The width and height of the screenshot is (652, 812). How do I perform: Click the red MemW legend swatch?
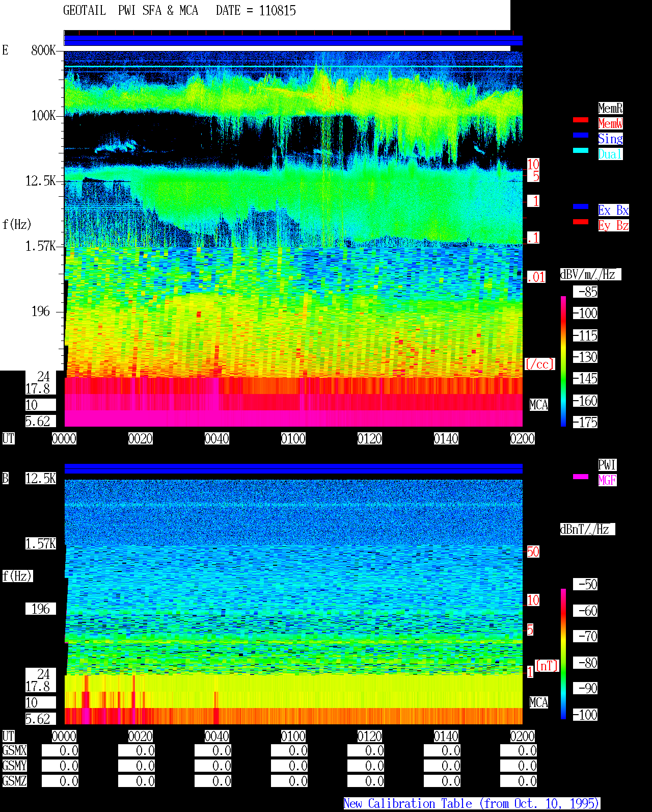(581, 120)
